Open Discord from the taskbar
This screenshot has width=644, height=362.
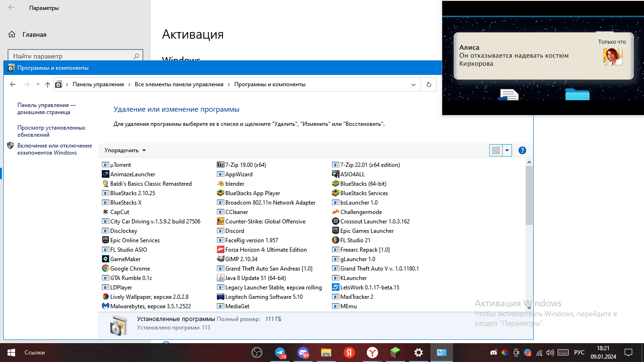(303, 353)
